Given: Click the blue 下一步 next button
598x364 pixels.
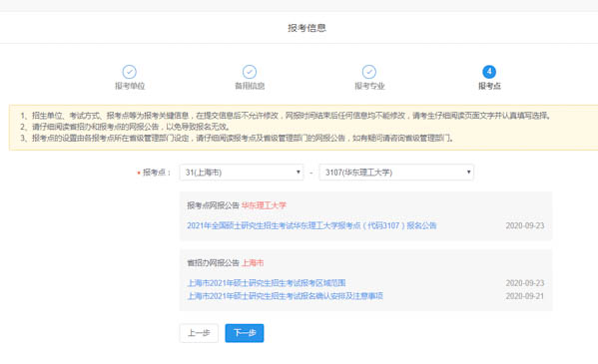Looking at the screenshot, I should click(245, 333).
